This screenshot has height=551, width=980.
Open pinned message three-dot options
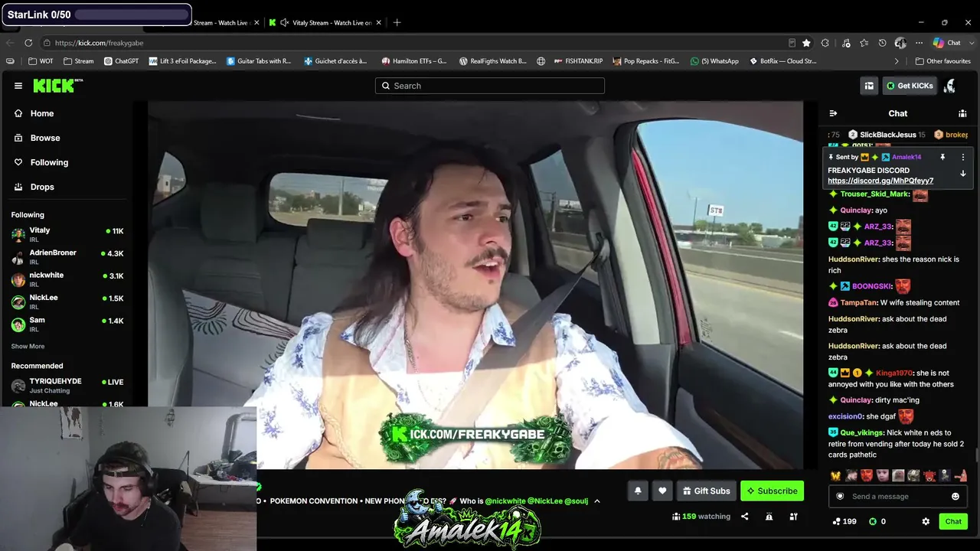tap(963, 157)
